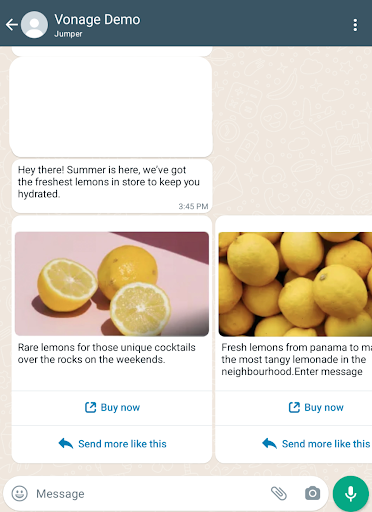This screenshot has height=512, width=372.
Task: Click the Vonage Demo contact name
Action: pyautogui.click(x=97, y=20)
